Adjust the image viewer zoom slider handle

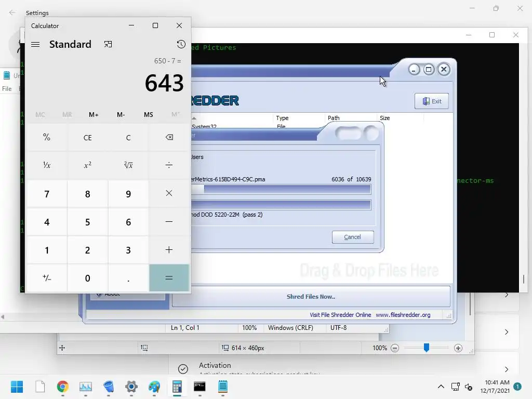tap(427, 348)
